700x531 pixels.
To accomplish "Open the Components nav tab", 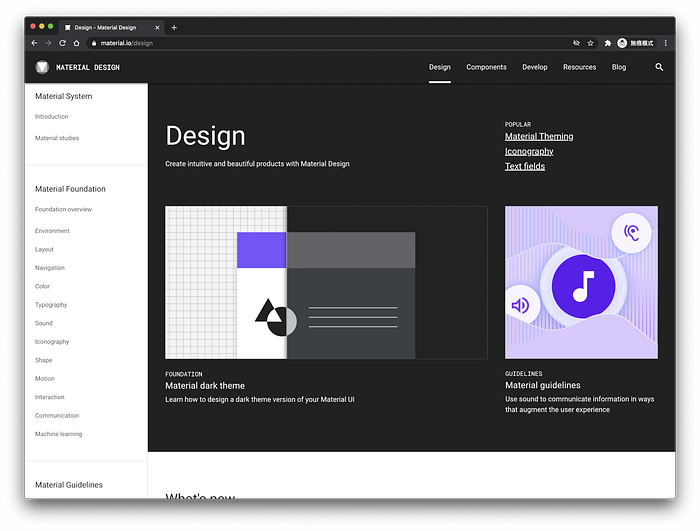I will click(486, 67).
